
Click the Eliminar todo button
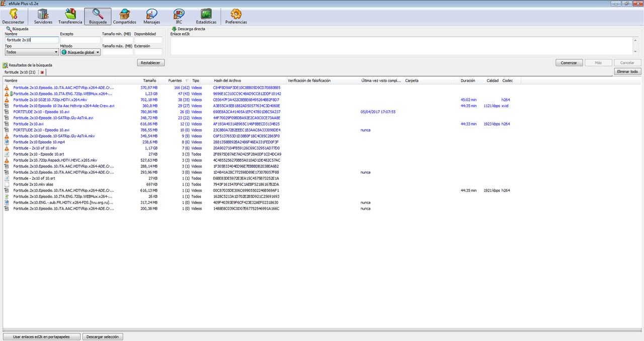627,72
